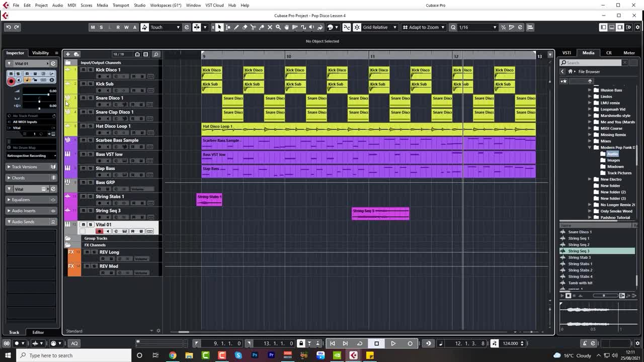Screen dimensions: 644x362
Task: Open the Mixdown folder in the browser
Action: pyautogui.click(x=615, y=166)
